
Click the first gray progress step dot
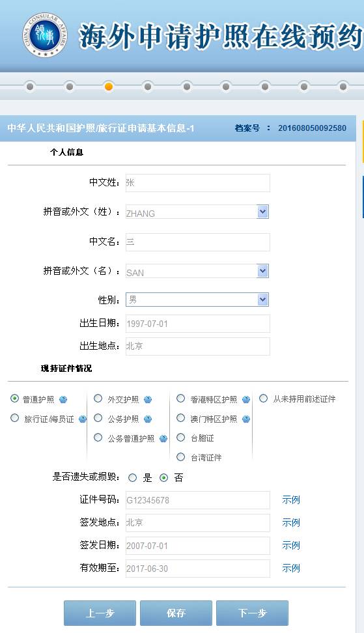29,87
